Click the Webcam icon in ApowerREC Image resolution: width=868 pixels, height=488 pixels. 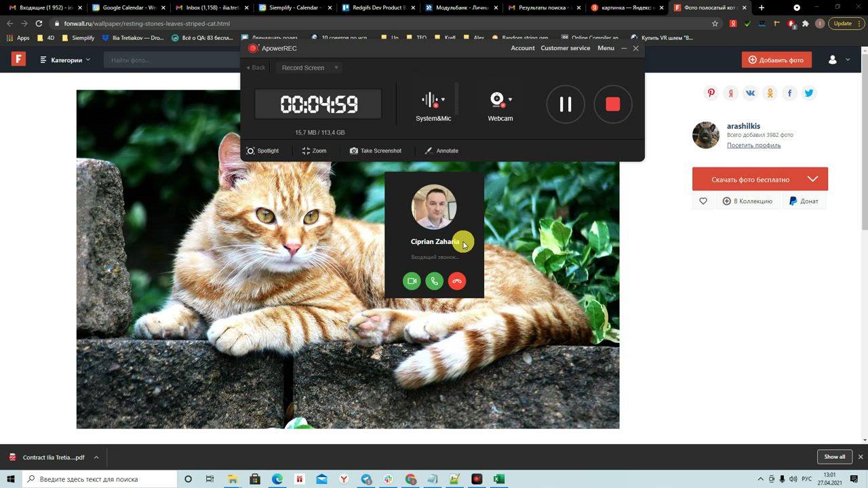[497, 100]
